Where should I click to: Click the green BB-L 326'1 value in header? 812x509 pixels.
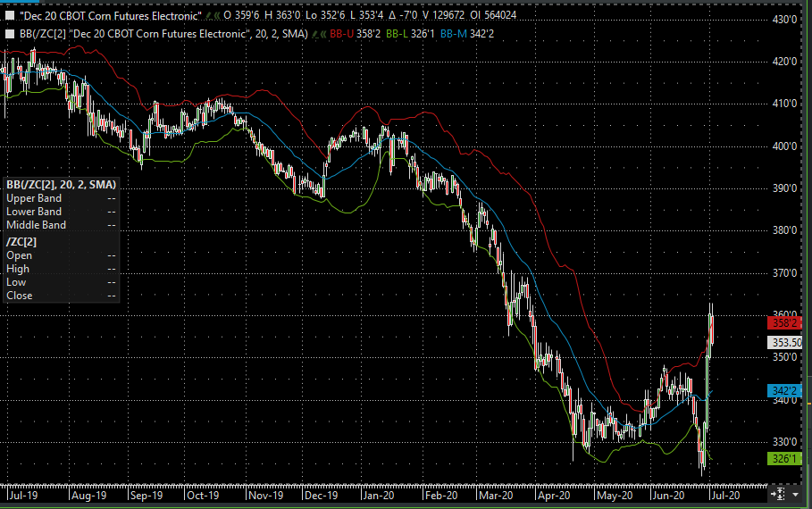tap(410, 34)
